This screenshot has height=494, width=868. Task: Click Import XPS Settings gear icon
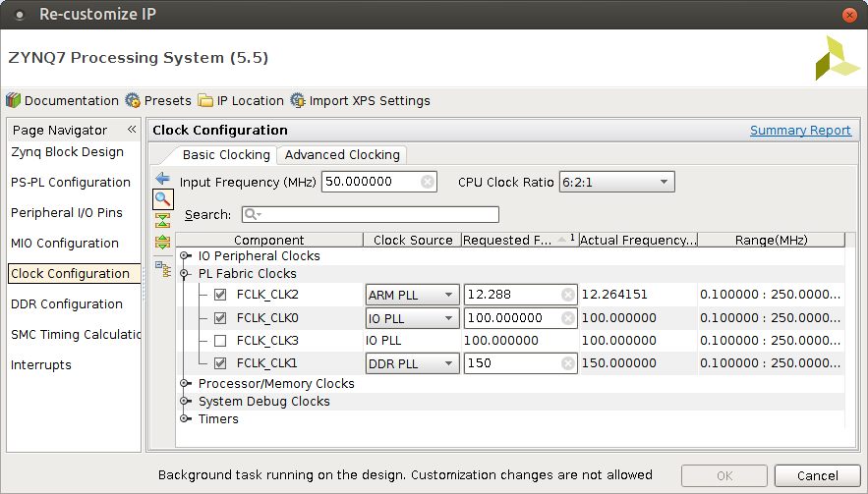(298, 101)
